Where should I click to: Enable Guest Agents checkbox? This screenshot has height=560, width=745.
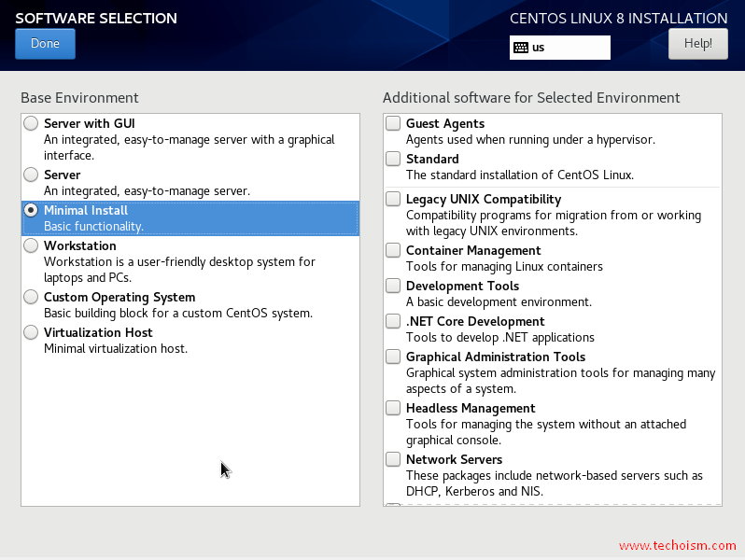tap(393, 123)
